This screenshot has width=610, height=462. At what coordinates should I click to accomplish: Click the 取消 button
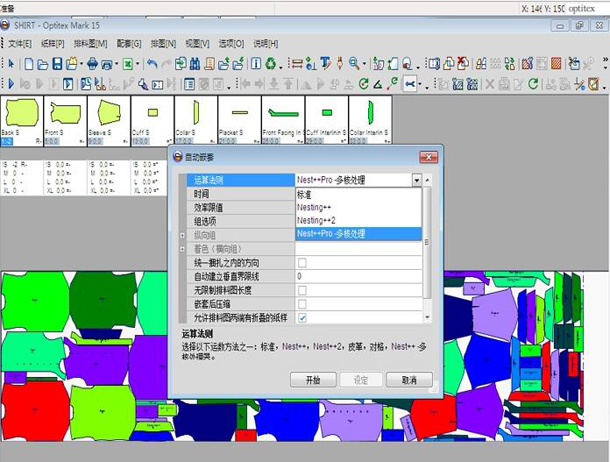[x=409, y=380]
